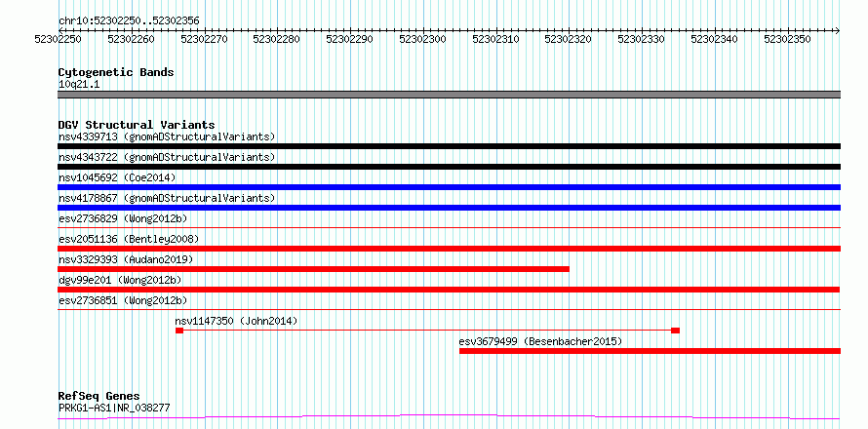The height and width of the screenshot is (429, 868).
Task: Click the 10q21.1 band label
Action: [79, 85]
